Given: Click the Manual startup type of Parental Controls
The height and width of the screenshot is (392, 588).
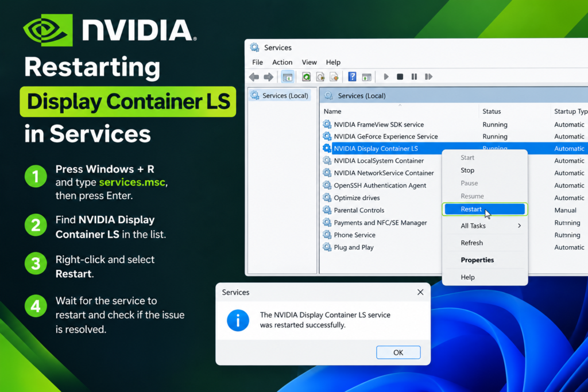Looking at the screenshot, I should [x=565, y=210].
